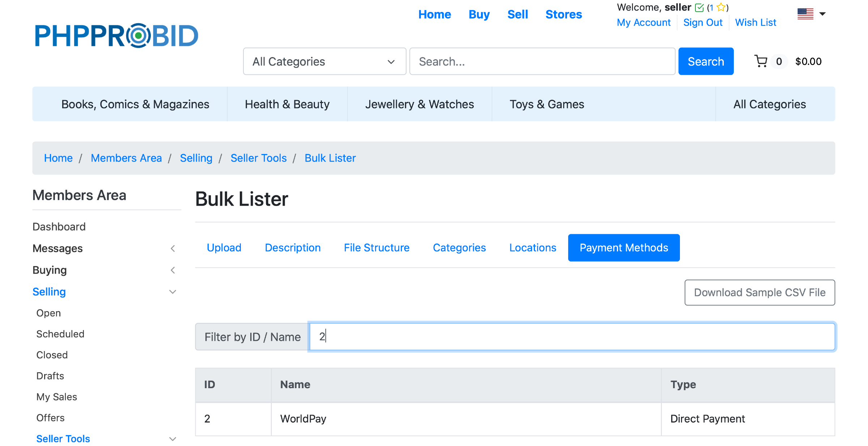Collapse the Seller Tools submenu
Screen dimensions: 868x446
173,439
